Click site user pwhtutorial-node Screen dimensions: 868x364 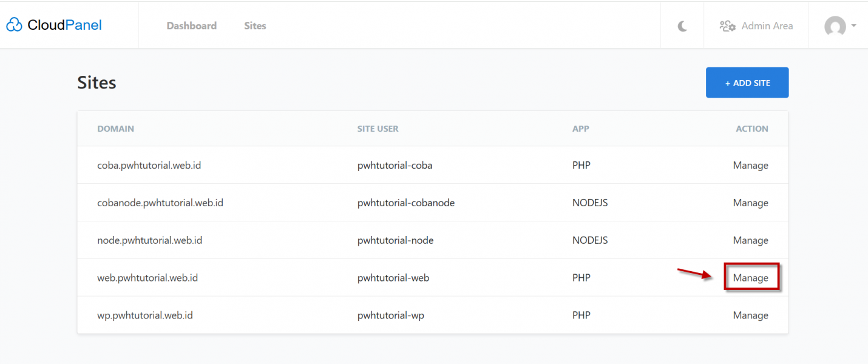point(396,240)
